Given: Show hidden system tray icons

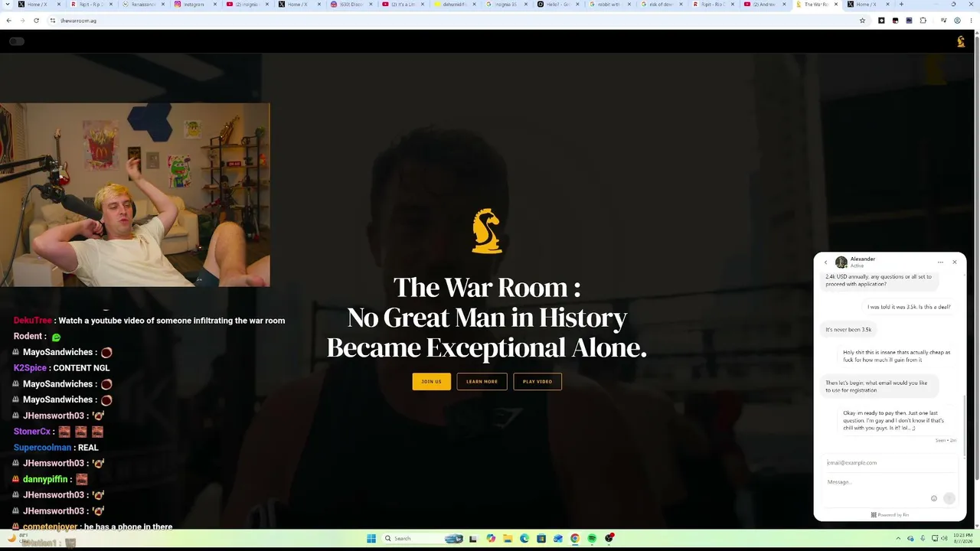Looking at the screenshot, I should 900,539.
